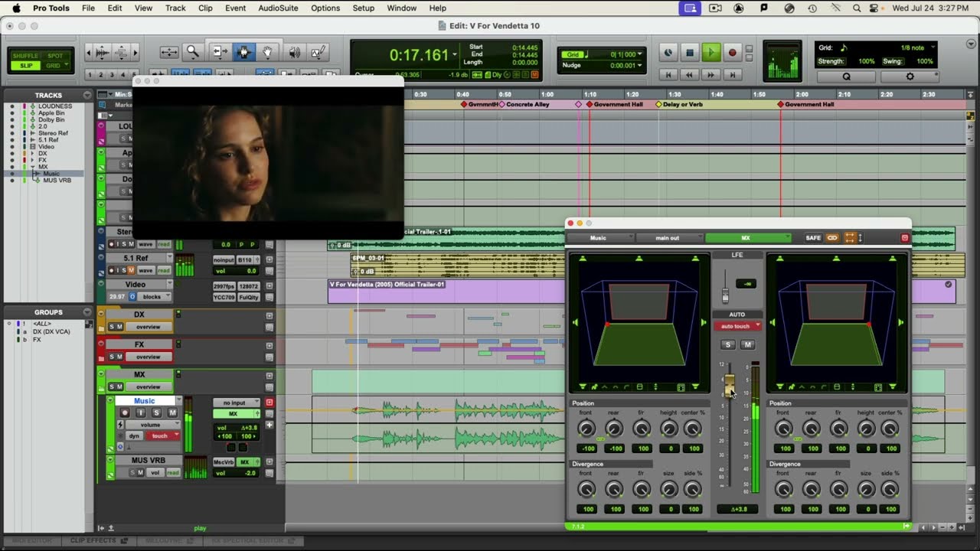Select the Trim tool in the toolbar
Viewport: 980px width, 551px height.
click(219, 52)
